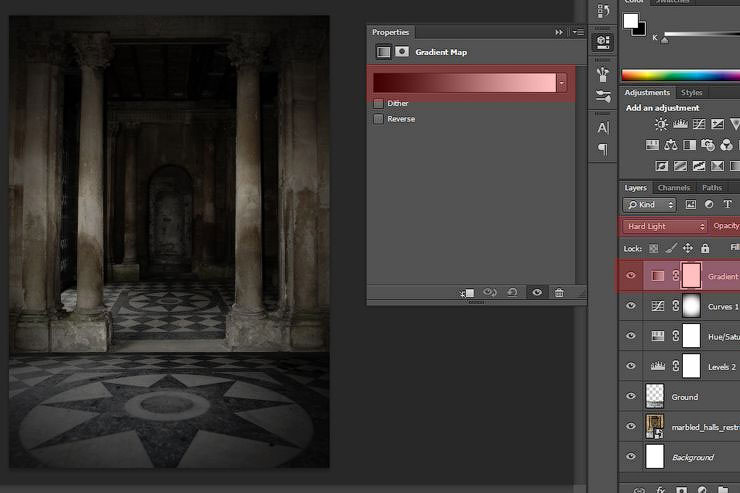Select the Levels 2 layer mask thumbnail
740x493 pixels.
(x=691, y=367)
